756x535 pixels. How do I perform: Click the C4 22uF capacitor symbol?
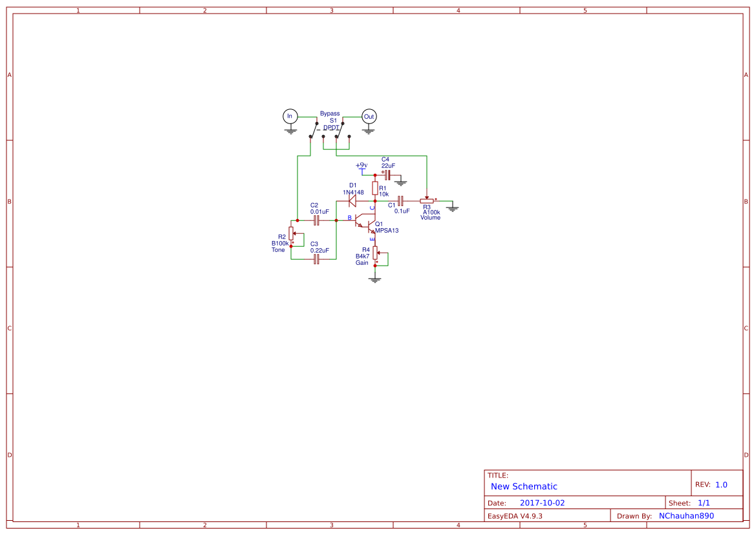(x=387, y=176)
